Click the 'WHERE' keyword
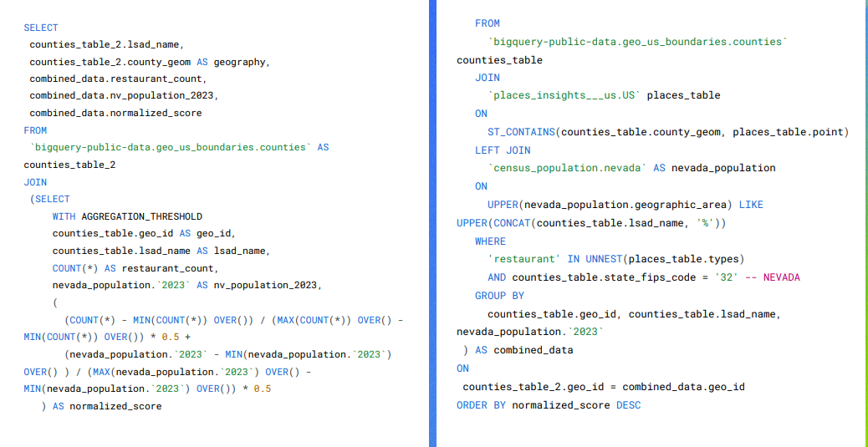 pyautogui.click(x=491, y=241)
